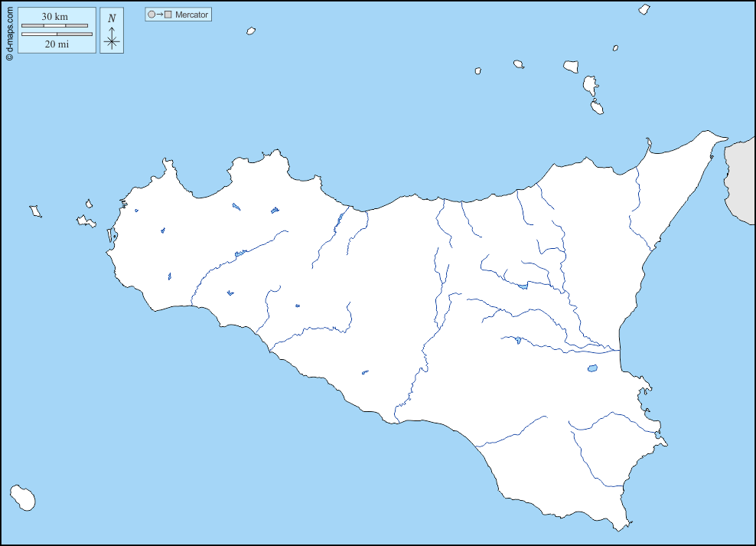
Task: Click the small island in the bottom-left corner
Action: pos(23,498)
